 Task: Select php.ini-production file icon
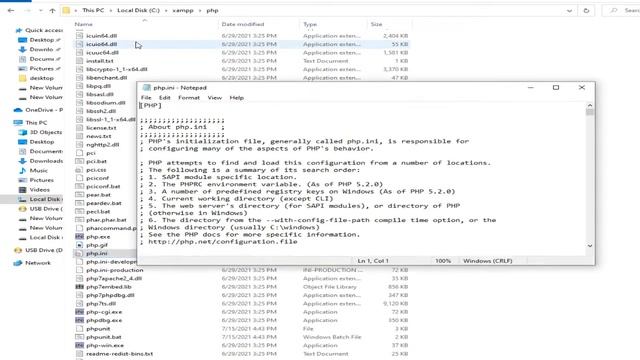pyautogui.click(x=79, y=270)
